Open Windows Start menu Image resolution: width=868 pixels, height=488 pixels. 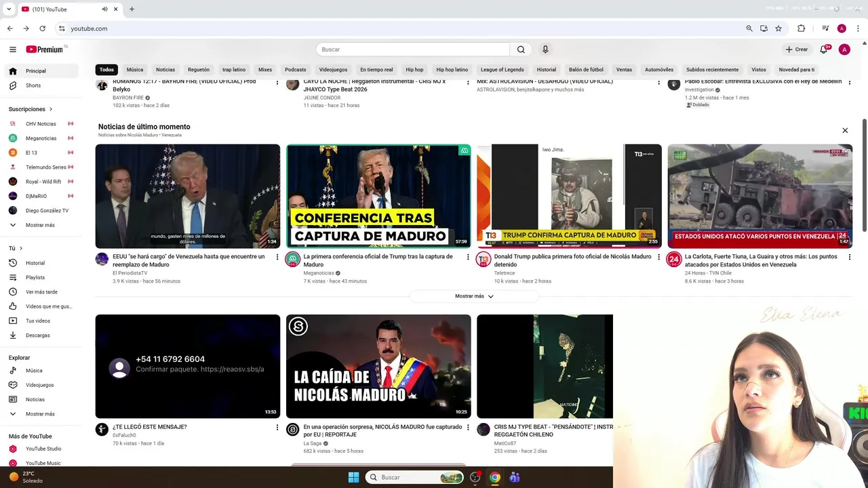tap(353, 477)
